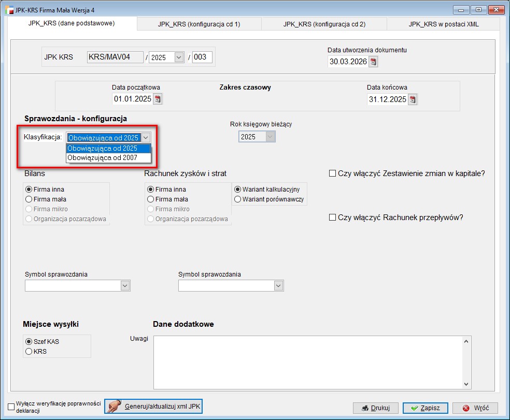Open calendar for Data utworzenia dokumentu
510x420 pixels.
(x=373, y=62)
